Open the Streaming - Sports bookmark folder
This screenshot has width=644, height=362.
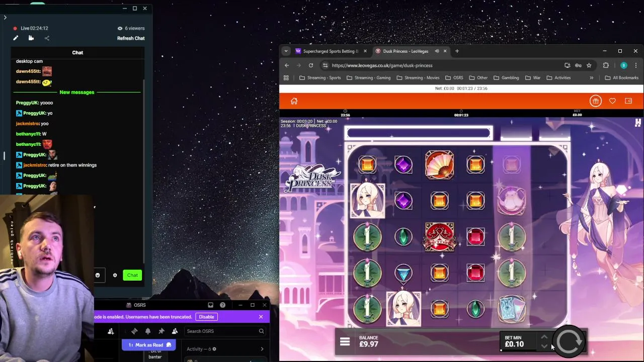pyautogui.click(x=320, y=78)
